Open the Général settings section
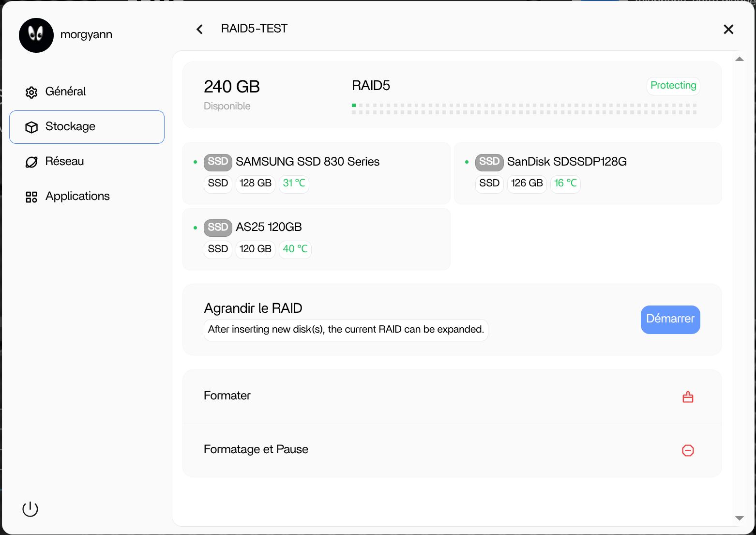Screen dimensions: 756x535 coord(87,92)
